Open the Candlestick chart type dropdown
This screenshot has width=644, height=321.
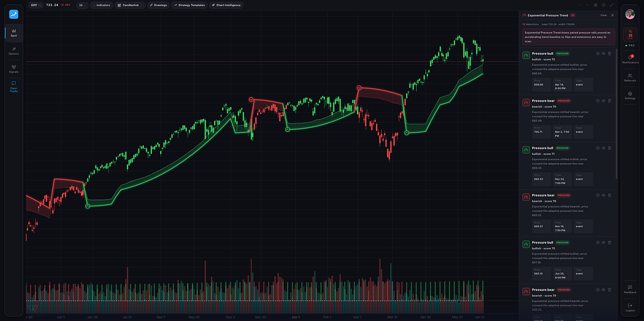pyautogui.click(x=130, y=5)
